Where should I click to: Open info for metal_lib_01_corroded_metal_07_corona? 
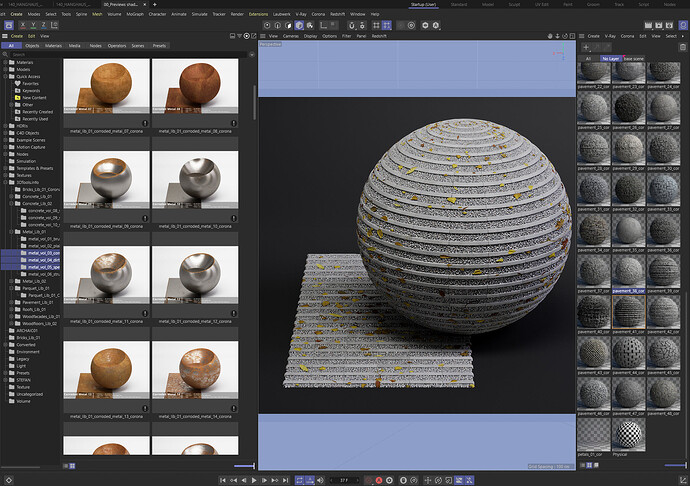[145, 123]
